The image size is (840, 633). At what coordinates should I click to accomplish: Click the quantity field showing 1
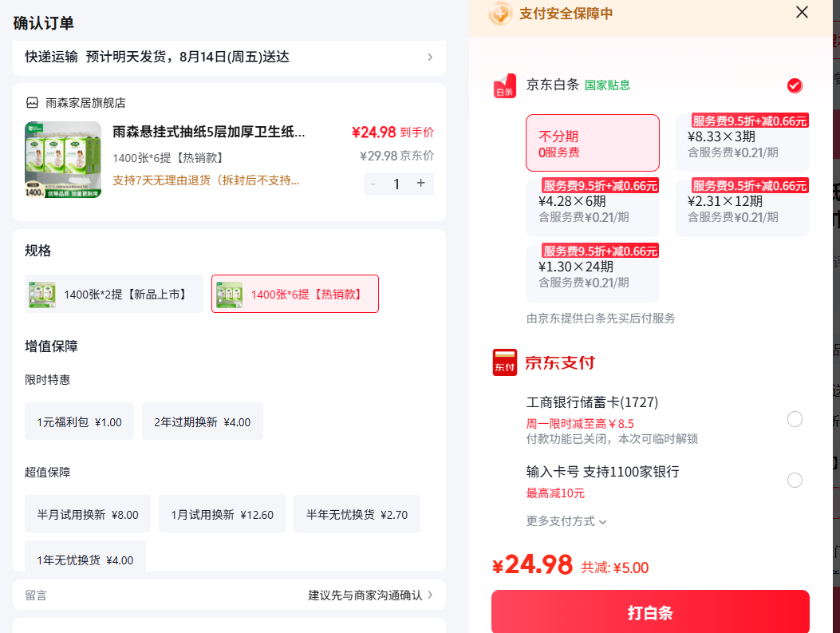click(x=396, y=184)
